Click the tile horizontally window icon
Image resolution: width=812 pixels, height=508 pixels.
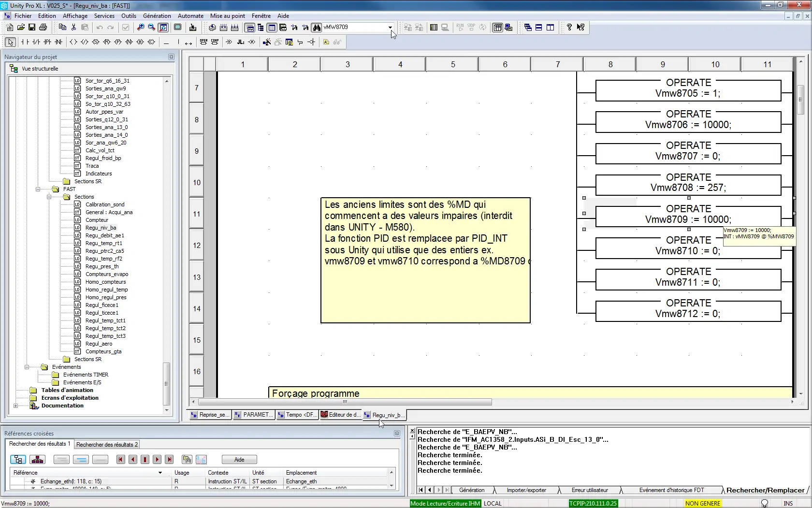[x=538, y=28]
